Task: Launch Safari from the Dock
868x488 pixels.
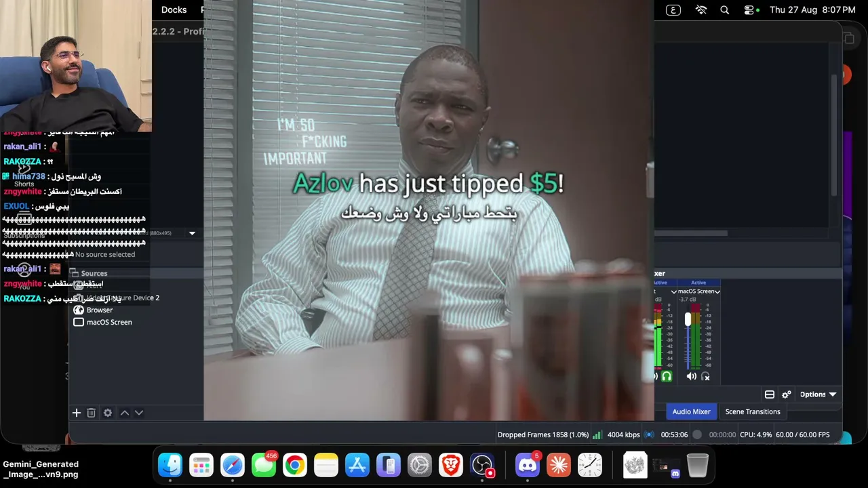Action: tap(233, 465)
